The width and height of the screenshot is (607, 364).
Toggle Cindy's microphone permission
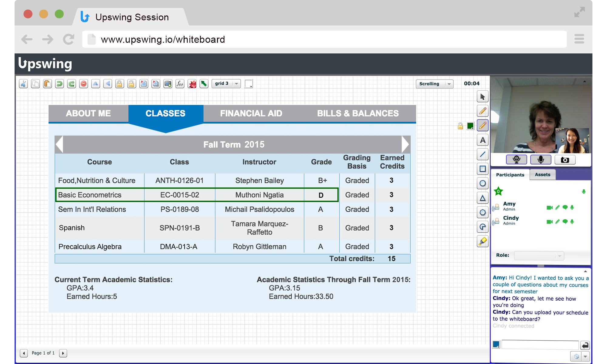572,222
